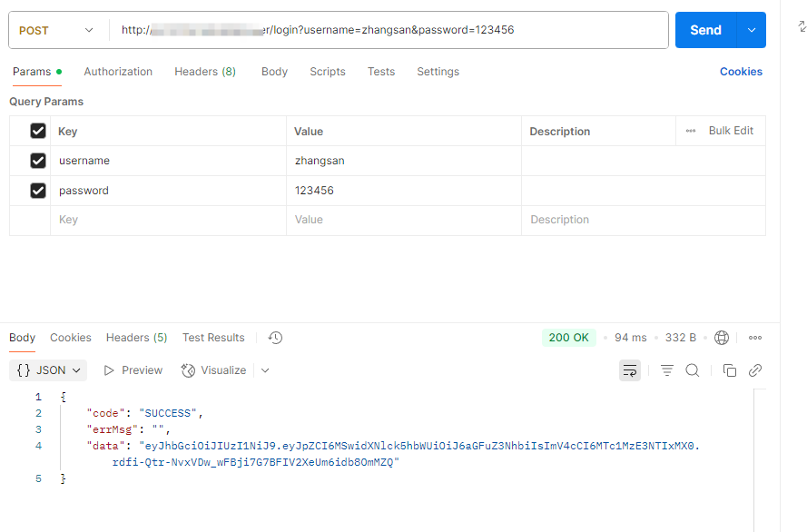Open the JSON format dropdown

click(48, 370)
